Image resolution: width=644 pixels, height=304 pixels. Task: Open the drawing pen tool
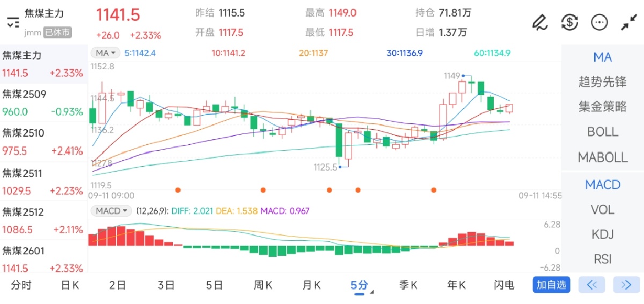[539, 22]
